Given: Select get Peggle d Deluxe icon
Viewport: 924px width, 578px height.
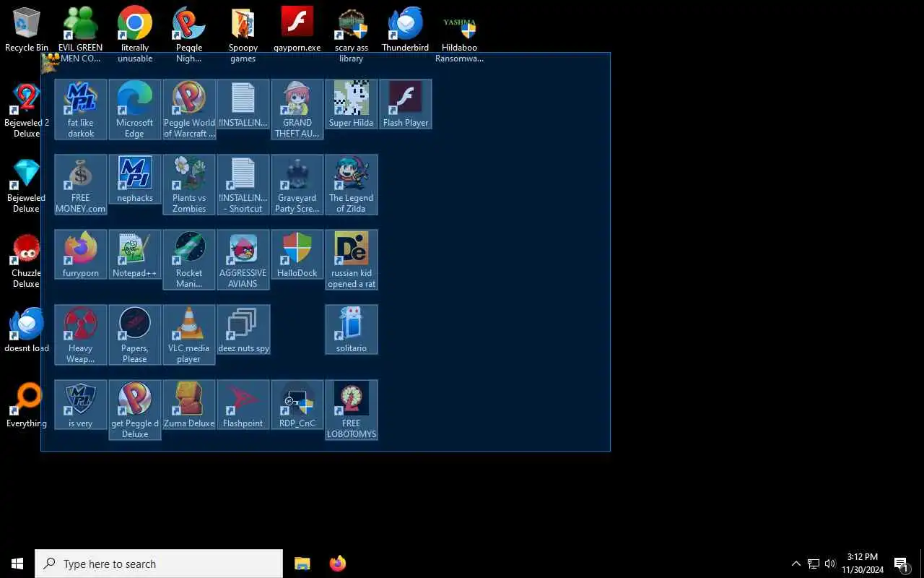Looking at the screenshot, I should (135, 410).
